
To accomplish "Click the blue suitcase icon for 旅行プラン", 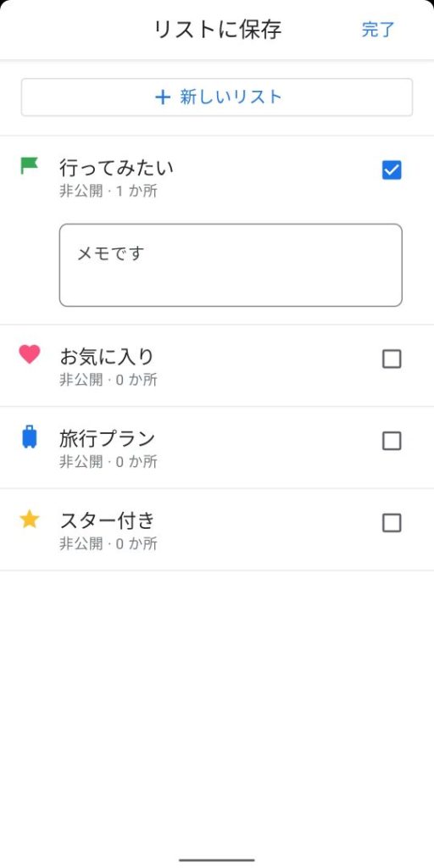I will (x=30, y=437).
